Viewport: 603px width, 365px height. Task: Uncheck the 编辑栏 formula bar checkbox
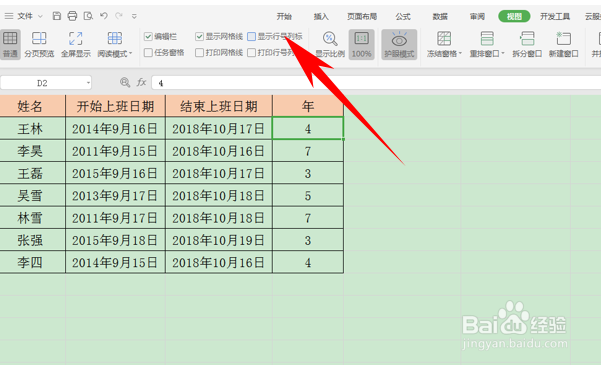click(148, 37)
